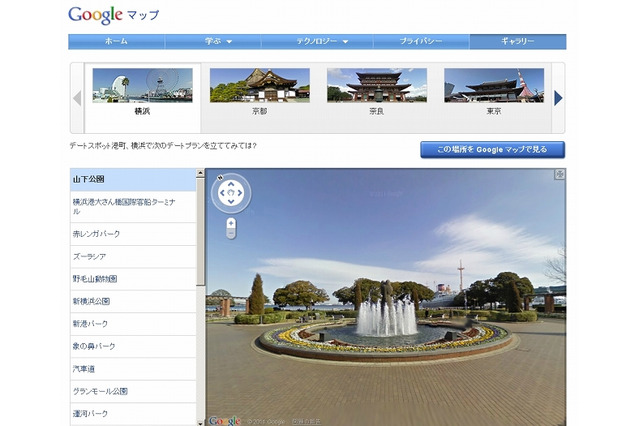The height and width of the screenshot is (426, 640).
Task: Open the ホーム menu tab
Action: (116, 42)
